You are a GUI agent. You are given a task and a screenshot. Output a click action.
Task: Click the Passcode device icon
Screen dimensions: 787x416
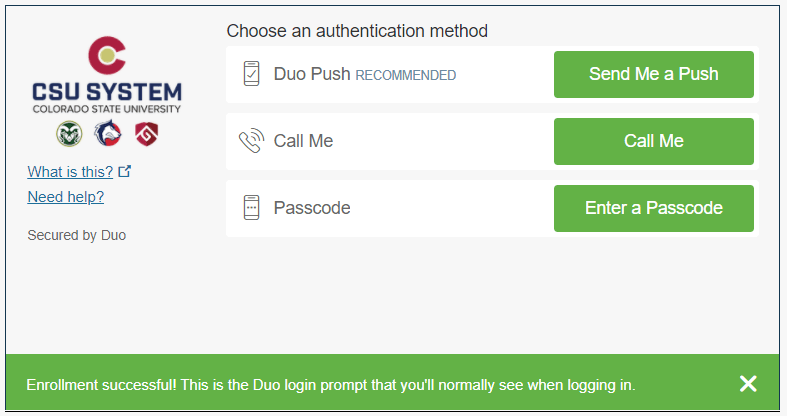pos(251,208)
